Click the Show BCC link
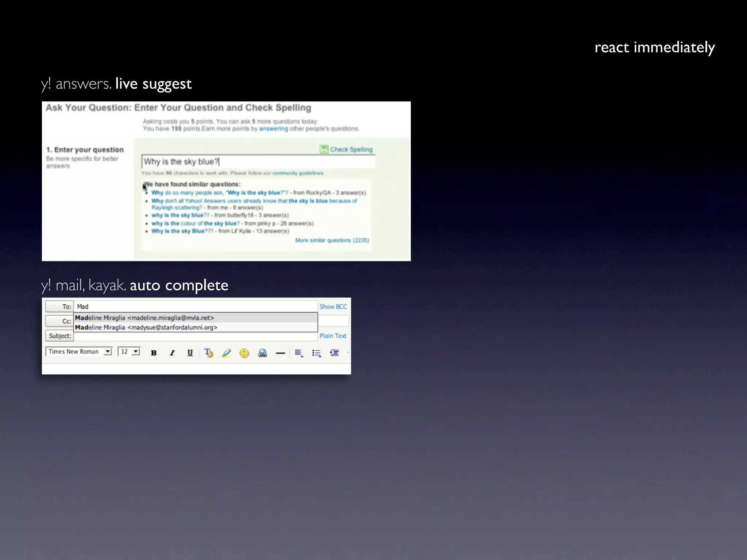 tap(333, 307)
